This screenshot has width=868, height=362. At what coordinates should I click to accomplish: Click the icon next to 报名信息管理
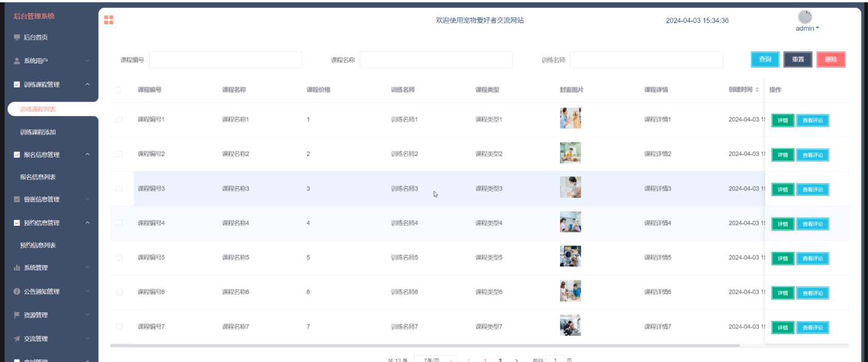pyautogui.click(x=17, y=155)
